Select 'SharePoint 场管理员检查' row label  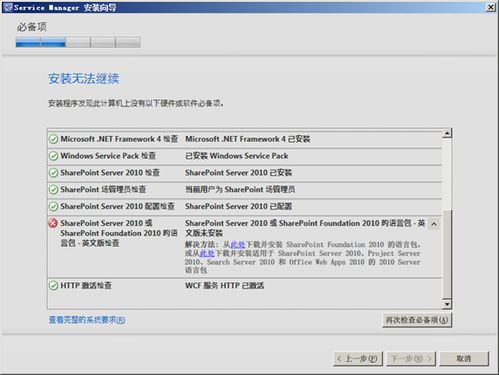pyautogui.click(x=103, y=190)
